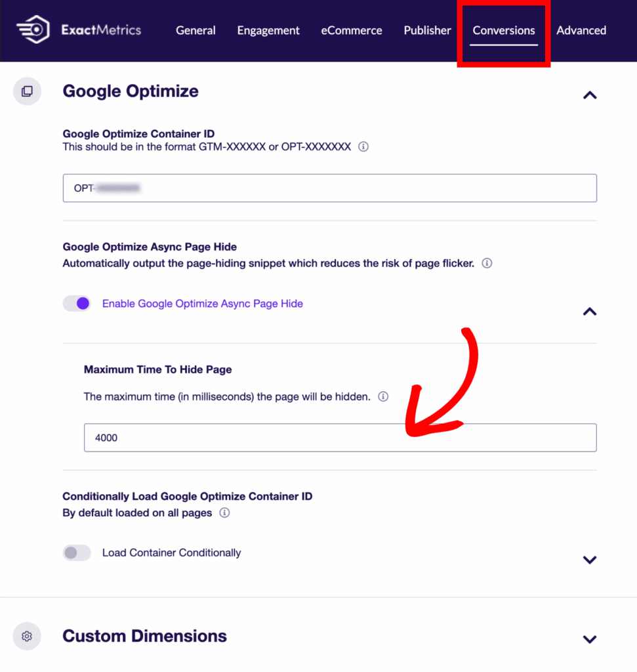Enable Load Container Conditionally toggle
This screenshot has width=637, height=672.
click(77, 553)
